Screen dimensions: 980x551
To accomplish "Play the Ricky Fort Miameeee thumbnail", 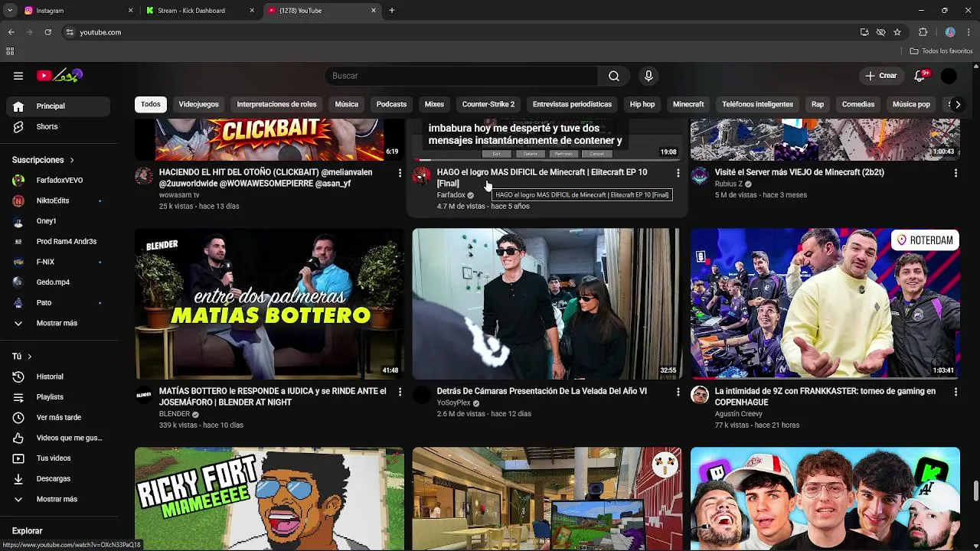I will (x=269, y=499).
